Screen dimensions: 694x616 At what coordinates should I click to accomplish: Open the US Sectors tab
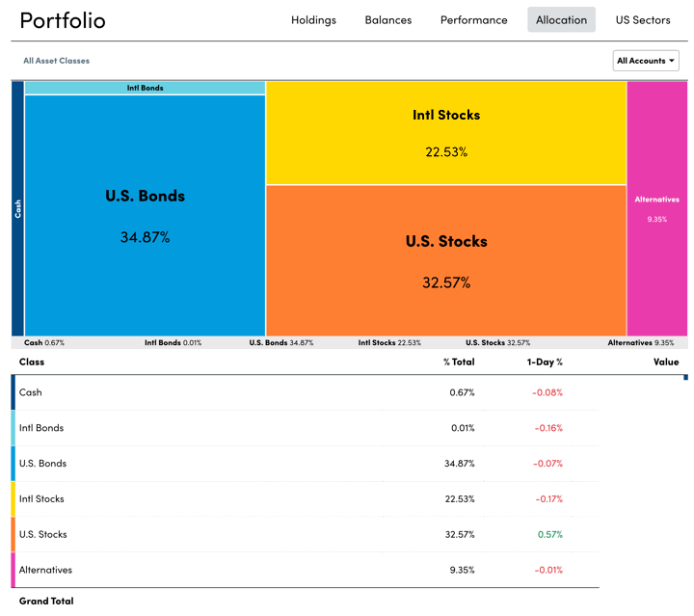(x=643, y=19)
